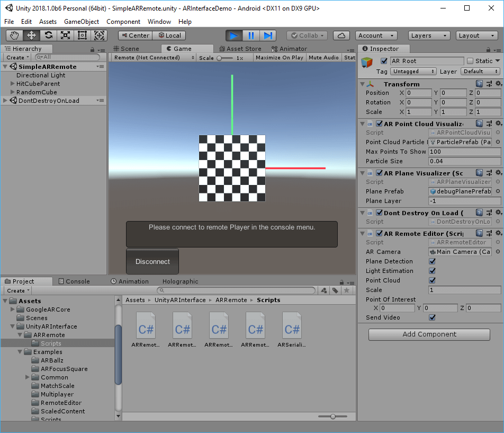Open Transform component gear settings
The width and height of the screenshot is (504, 433).
click(498, 84)
